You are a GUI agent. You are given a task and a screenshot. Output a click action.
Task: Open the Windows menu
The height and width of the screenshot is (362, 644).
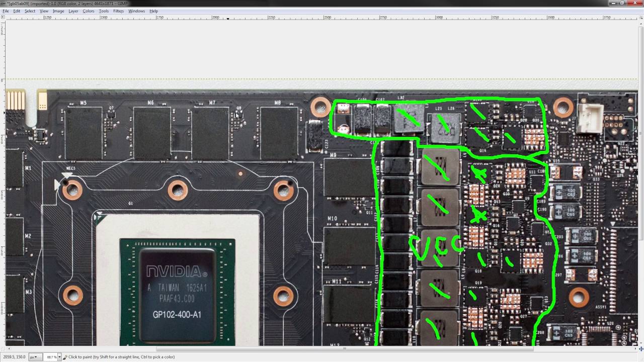point(136,11)
